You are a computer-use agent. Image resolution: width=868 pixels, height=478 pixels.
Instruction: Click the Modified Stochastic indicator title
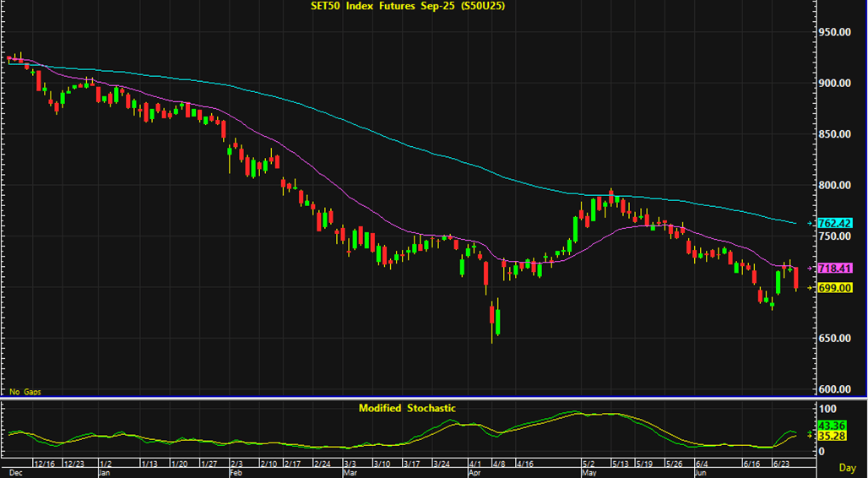tap(407, 408)
